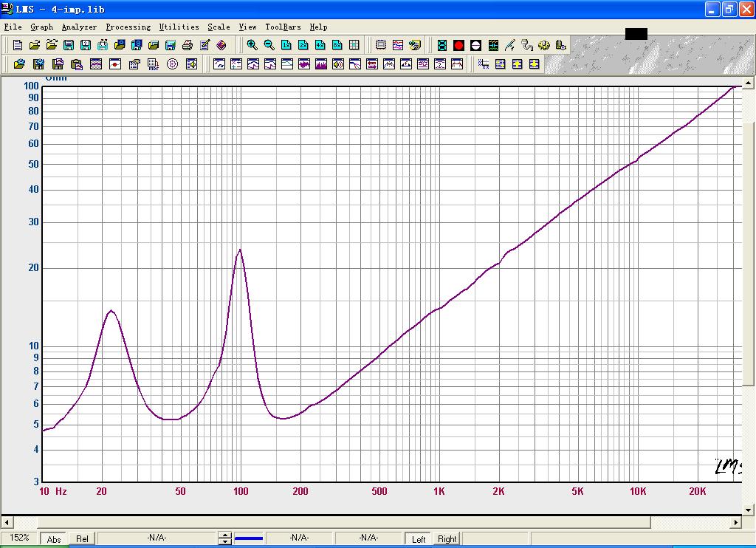Click the vertical scrollbar down arrow

point(749,509)
